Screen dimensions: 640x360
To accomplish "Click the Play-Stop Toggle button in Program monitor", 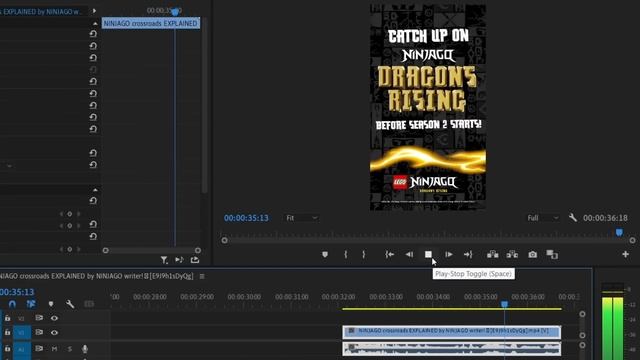I will point(428,254).
